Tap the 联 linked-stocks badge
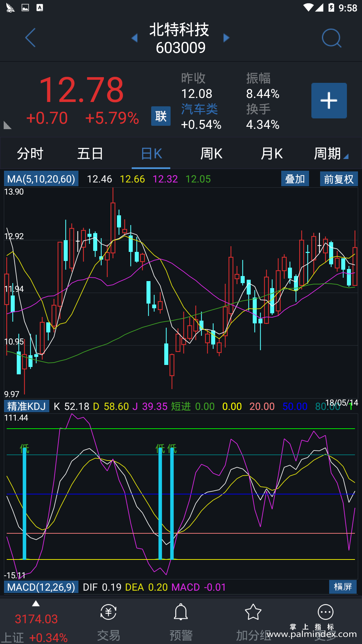Screen dimensions: 362x644 [x=161, y=116]
